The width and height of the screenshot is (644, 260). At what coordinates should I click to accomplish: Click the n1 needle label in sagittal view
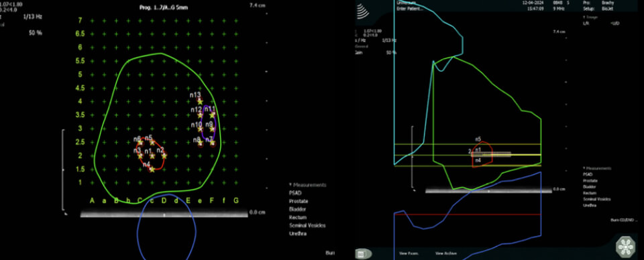478,149
